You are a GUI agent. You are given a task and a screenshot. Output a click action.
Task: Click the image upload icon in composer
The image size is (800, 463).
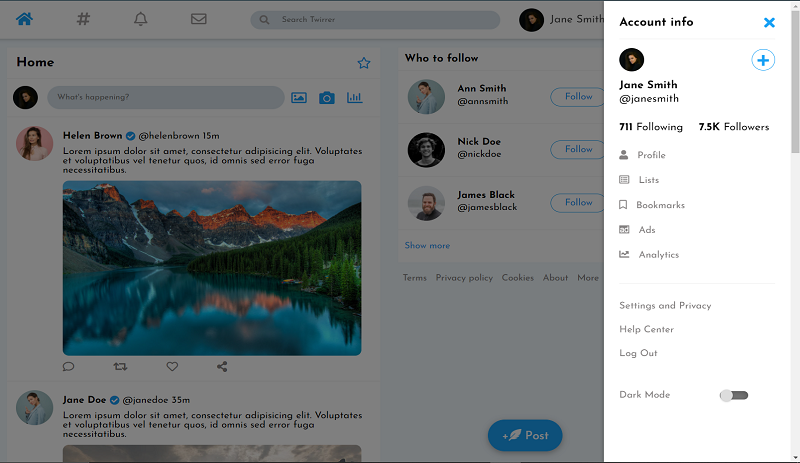pyautogui.click(x=299, y=97)
